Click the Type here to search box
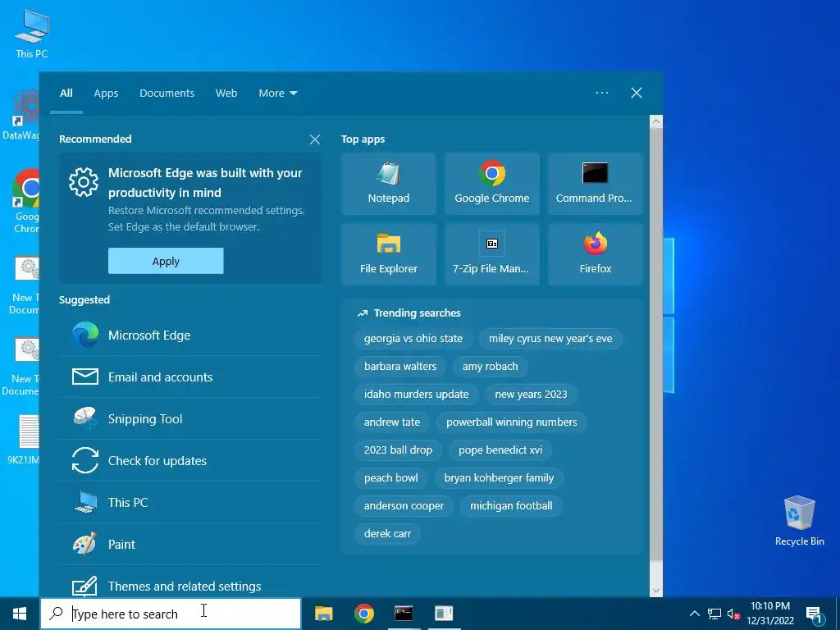The width and height of the screenshot is (840, 630). click(171, 614)
